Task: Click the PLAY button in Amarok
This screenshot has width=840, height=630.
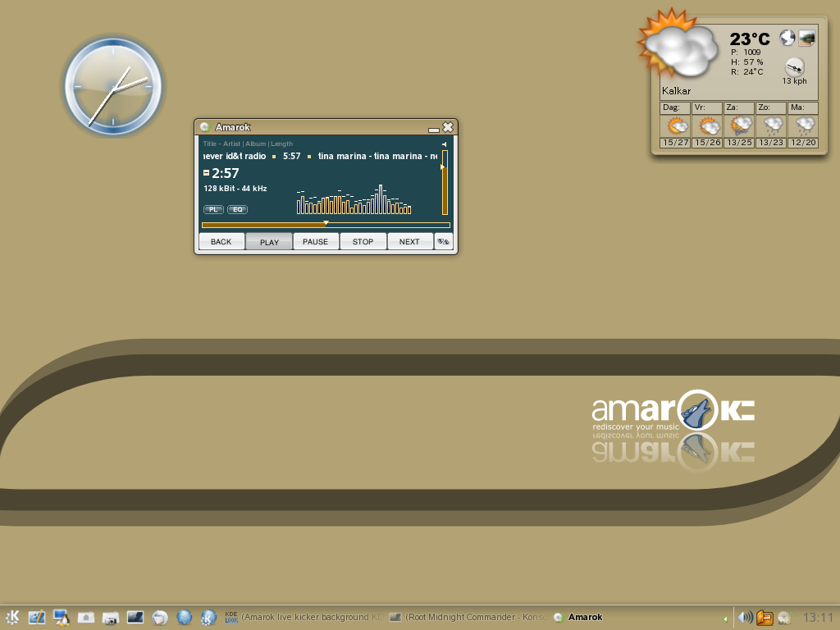Action: [x=269, y=242]
